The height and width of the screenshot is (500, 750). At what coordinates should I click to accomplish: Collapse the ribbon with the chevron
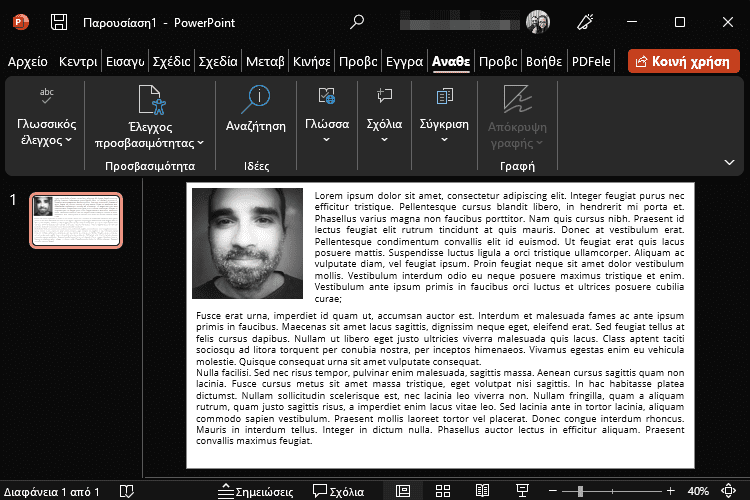pos(729,163)
